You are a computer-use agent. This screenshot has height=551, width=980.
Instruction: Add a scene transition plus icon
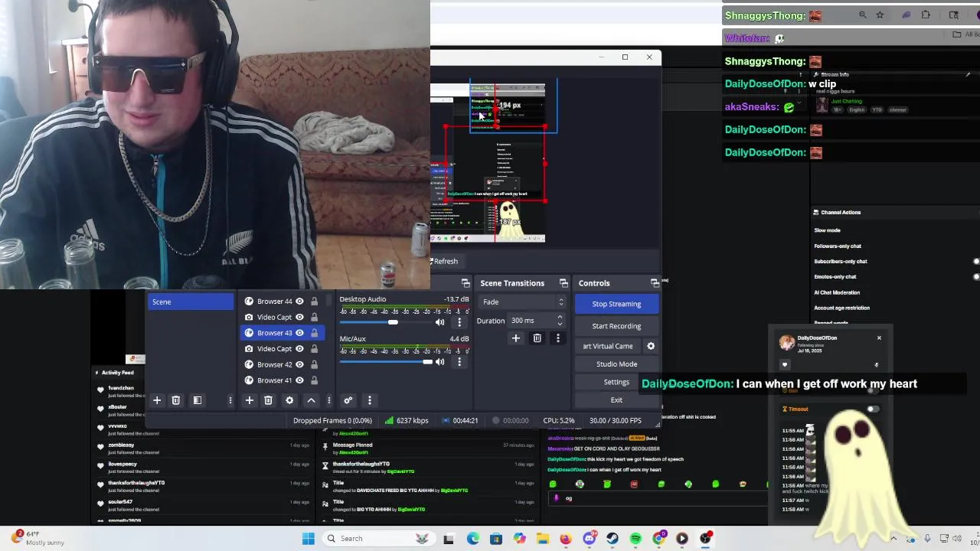pos(515,338)
